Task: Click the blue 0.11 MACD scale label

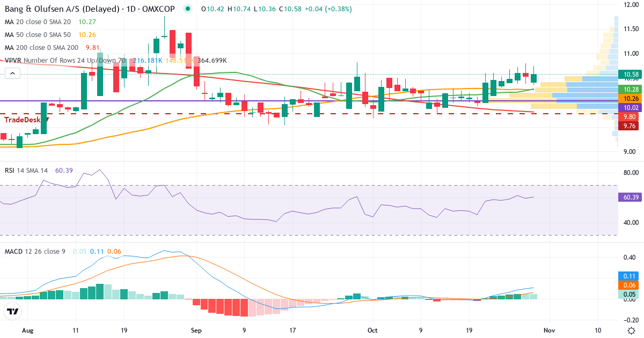Action: 629,276
